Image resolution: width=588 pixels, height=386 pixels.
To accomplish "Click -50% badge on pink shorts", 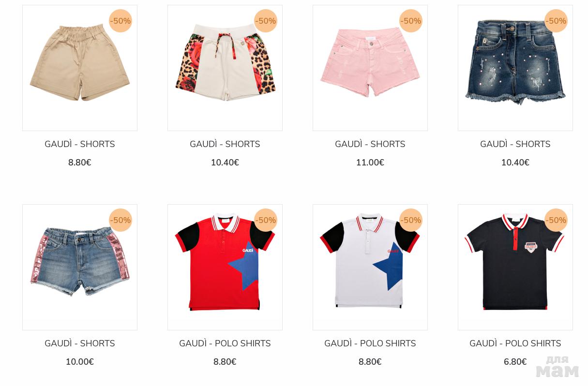I will pyautogui.click(x=411, y=21).
